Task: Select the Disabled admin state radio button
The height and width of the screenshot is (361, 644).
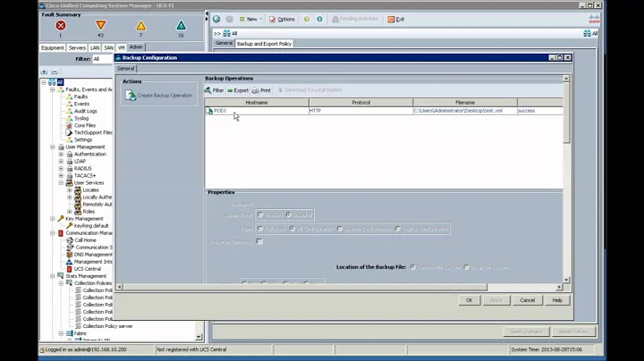Action: [x=288, y=214]
